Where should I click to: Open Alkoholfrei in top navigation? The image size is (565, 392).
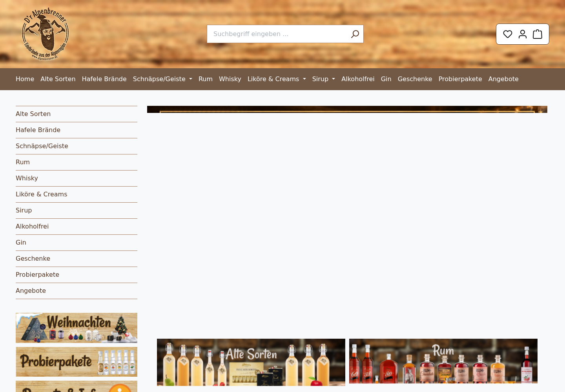[358, 79]
